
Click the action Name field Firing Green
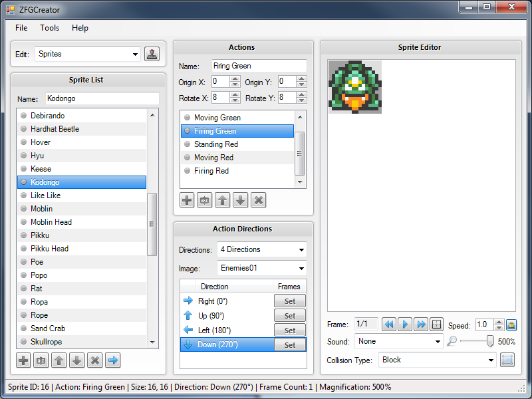tap(259, 66)
